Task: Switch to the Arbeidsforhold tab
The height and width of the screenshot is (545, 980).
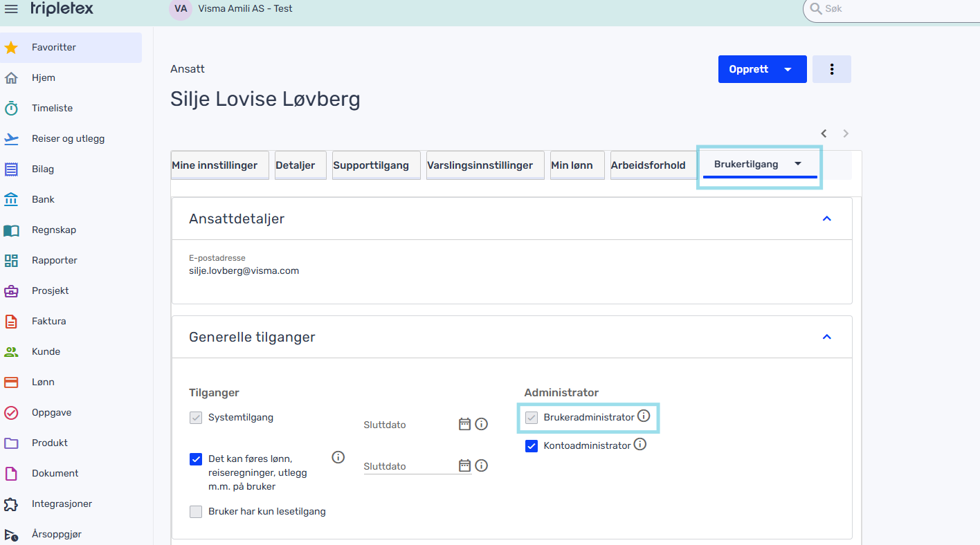Action: click(x=649, y=165)
